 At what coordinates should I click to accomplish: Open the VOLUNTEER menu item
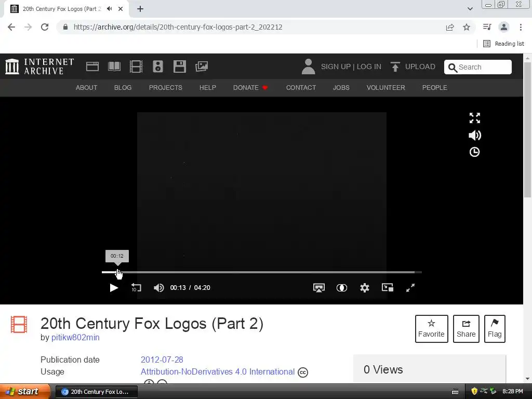pos(386,87)
